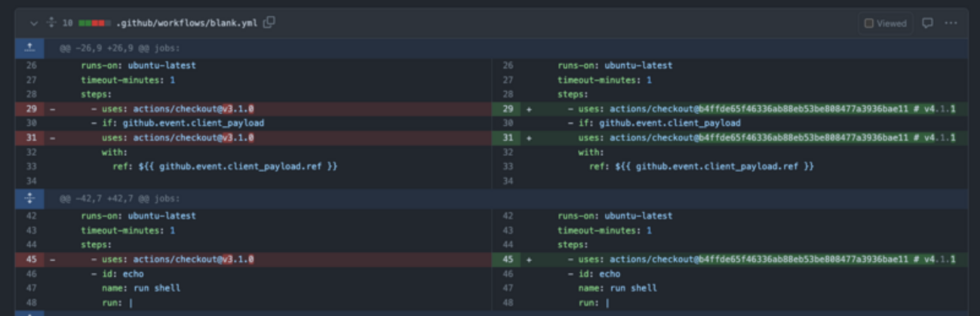Expand lines below line 48
Viewport: 980px width, 316px height.
pyautogui.click(x=29, y=312)
